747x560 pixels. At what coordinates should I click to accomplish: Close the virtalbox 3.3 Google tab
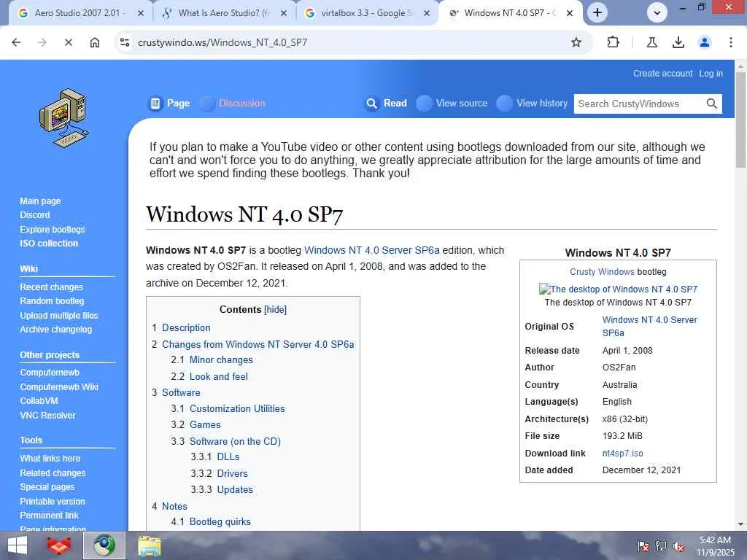click(x=427, y=13)
